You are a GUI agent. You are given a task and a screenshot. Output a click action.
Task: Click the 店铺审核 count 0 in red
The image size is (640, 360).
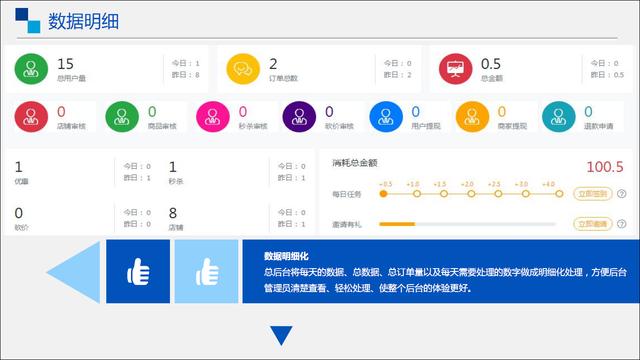point(61,111)
